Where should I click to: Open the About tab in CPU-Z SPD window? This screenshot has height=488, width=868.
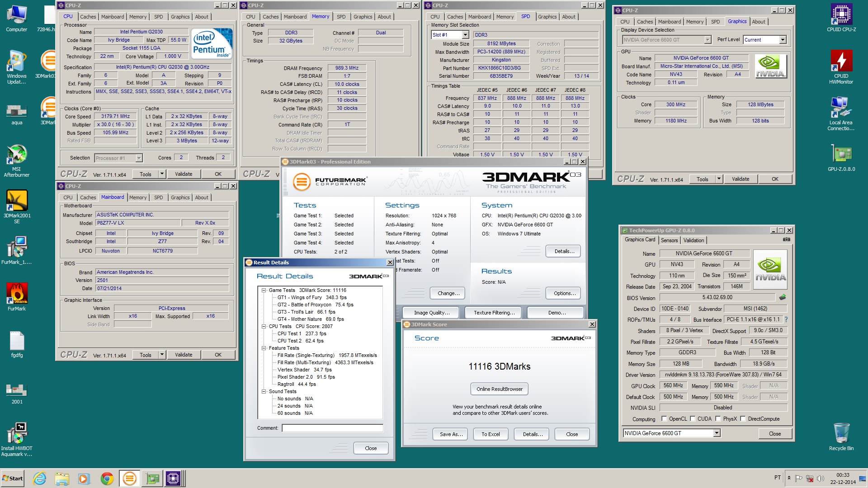(569, 17)
